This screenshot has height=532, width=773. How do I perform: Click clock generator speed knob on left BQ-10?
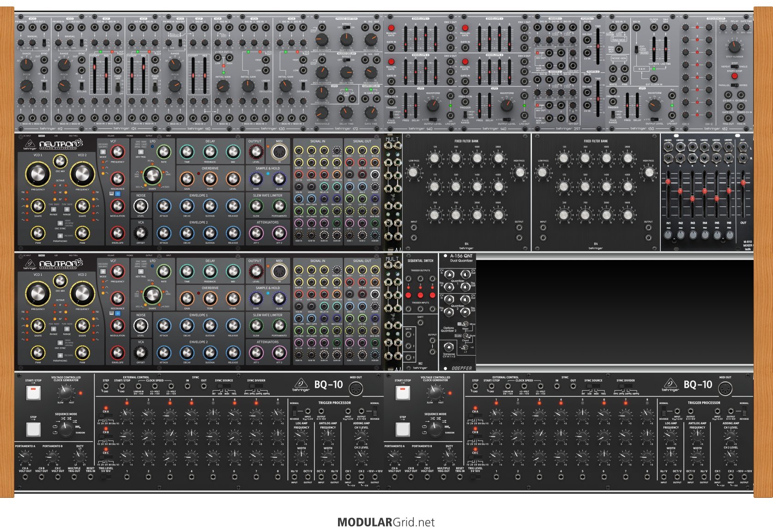coord(66,393)
